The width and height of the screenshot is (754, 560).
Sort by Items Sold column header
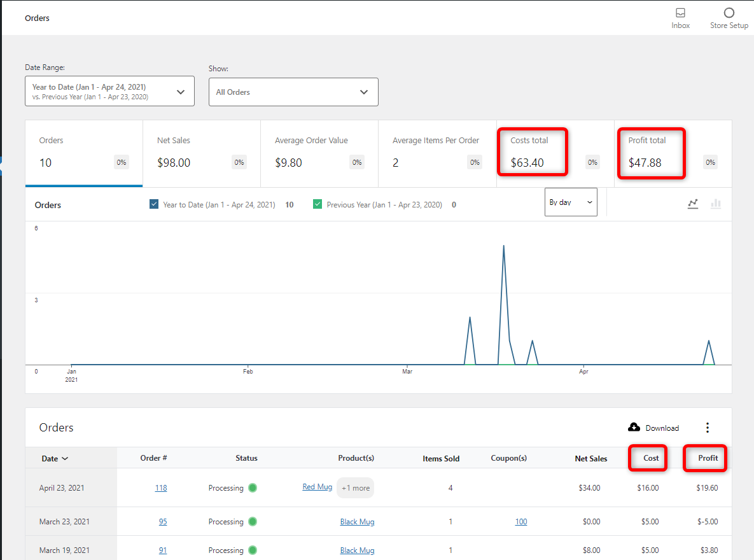point(441,458)
